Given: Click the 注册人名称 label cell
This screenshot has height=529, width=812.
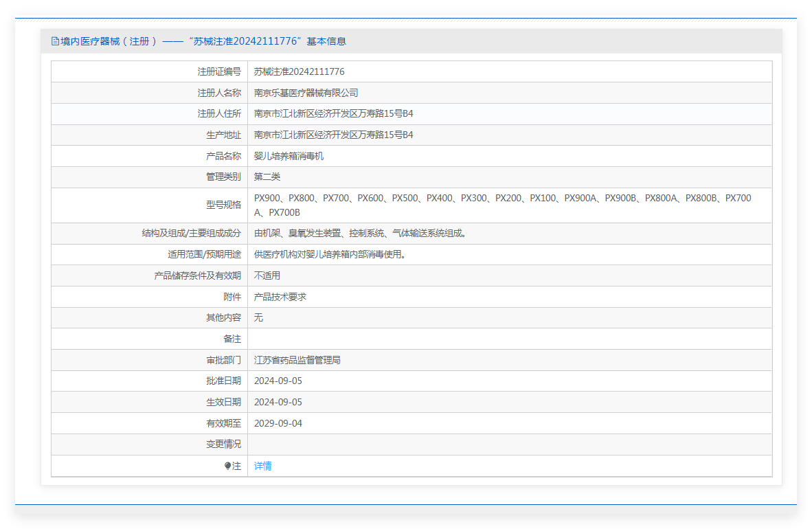Looking at the screenshot, I should click(x=149, y=93).
